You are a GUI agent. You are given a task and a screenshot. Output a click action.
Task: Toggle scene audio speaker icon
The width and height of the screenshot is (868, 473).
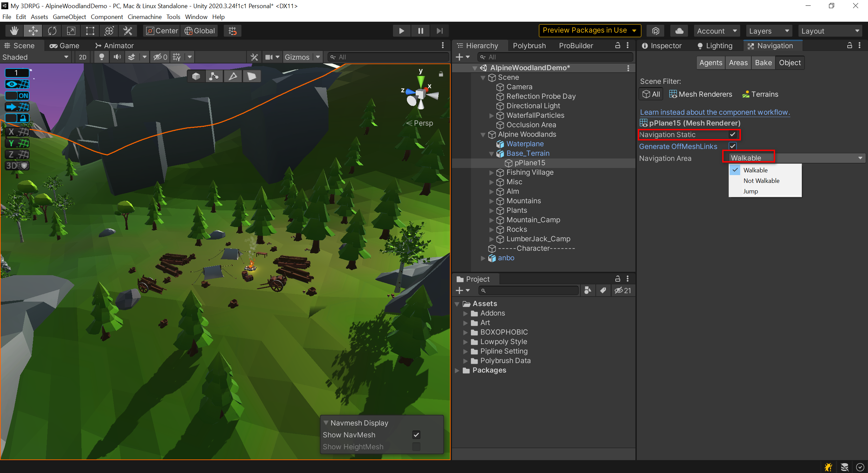[117, 57]
